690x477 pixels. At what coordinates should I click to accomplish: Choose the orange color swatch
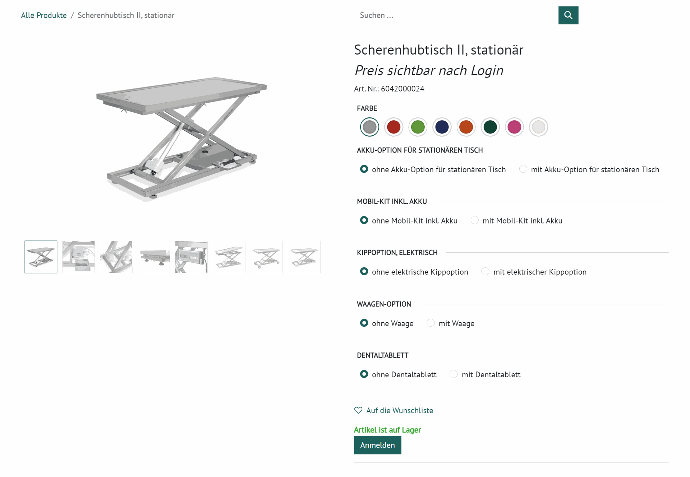466,127
